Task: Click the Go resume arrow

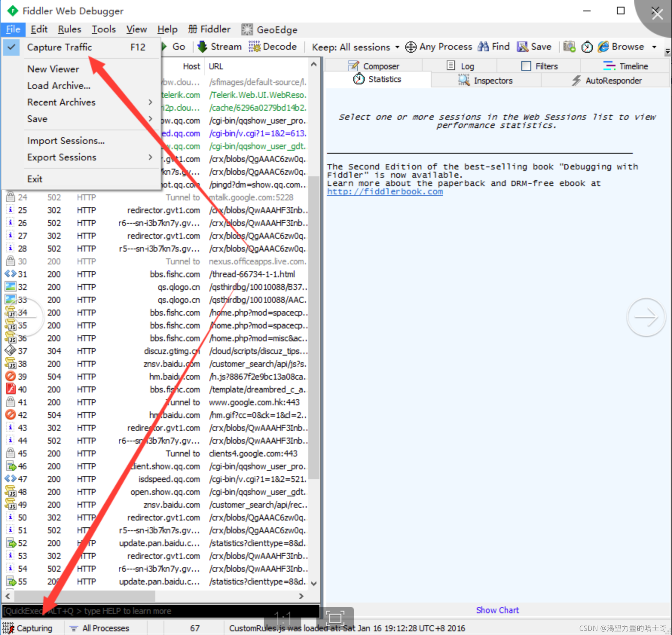Action: [x=164, y=47]
